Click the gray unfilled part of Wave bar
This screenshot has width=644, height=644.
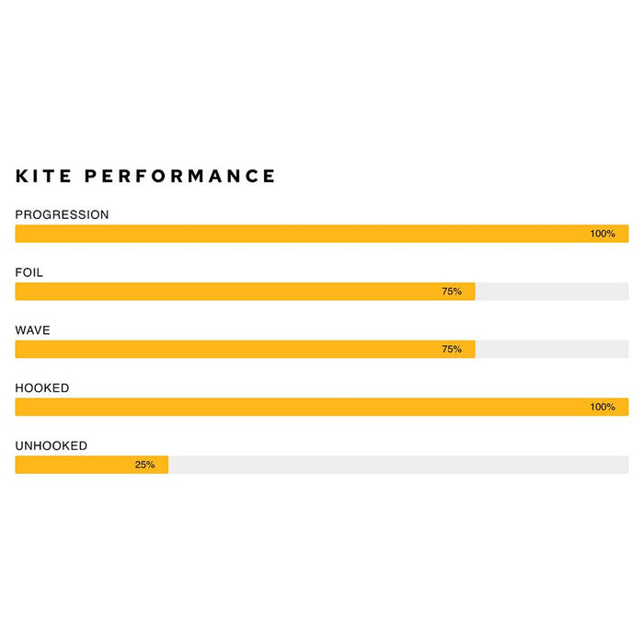click(552, 350)
